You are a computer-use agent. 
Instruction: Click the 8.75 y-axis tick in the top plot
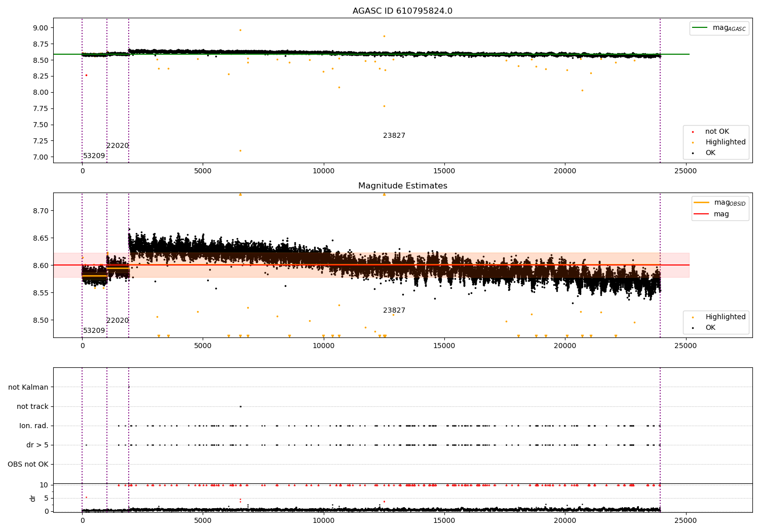click(x=41, y=44)
